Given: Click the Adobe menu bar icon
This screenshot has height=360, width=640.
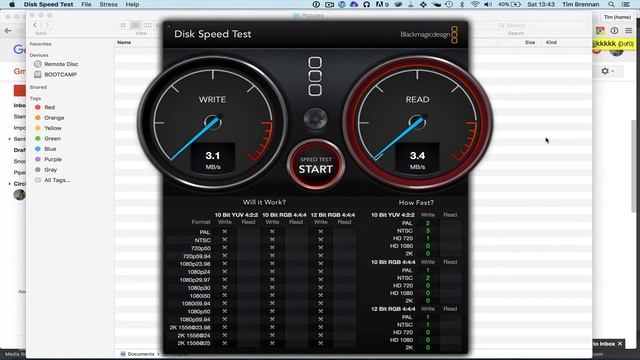Looking at the screenshot, I should coord(381,4).
